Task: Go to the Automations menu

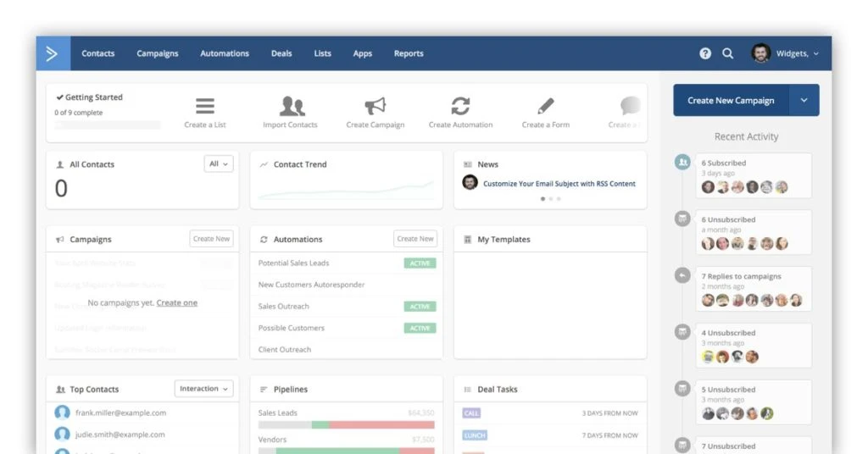Action: (224, 53)
